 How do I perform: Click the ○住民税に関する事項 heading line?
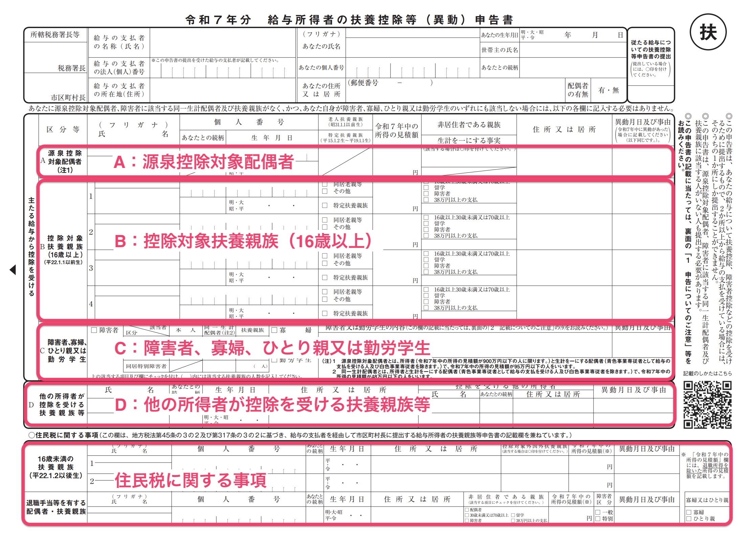tap(300, 435)
